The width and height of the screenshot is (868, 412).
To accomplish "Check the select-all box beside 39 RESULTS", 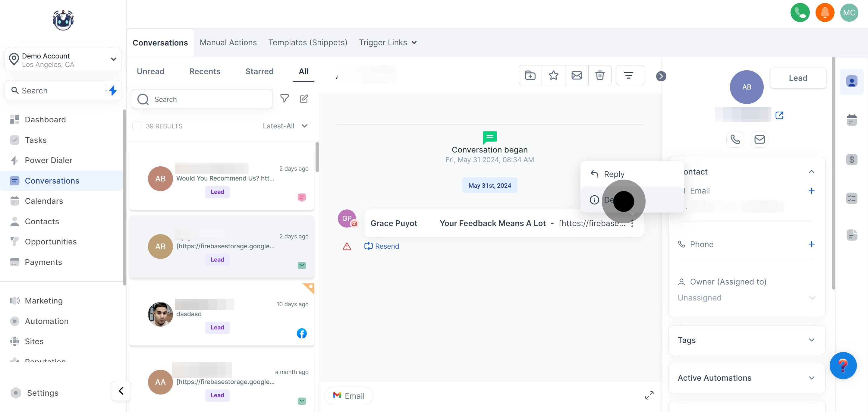I will point(137,126).
